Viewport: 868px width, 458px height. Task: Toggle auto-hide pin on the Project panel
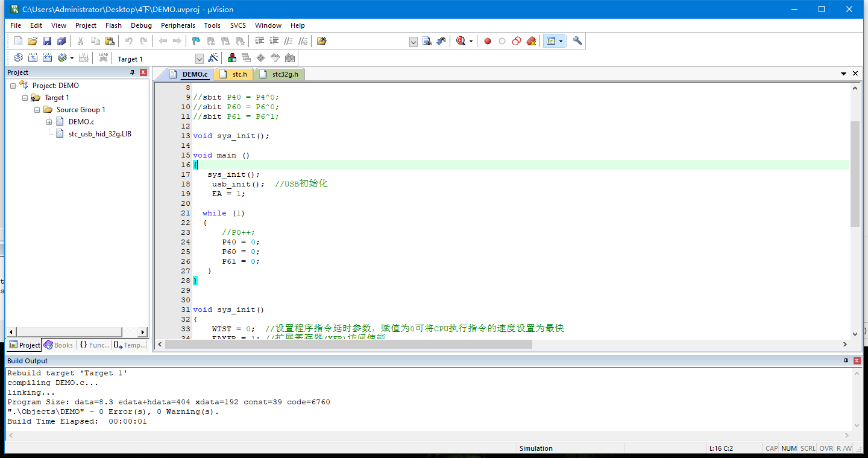tap(133, 72)
